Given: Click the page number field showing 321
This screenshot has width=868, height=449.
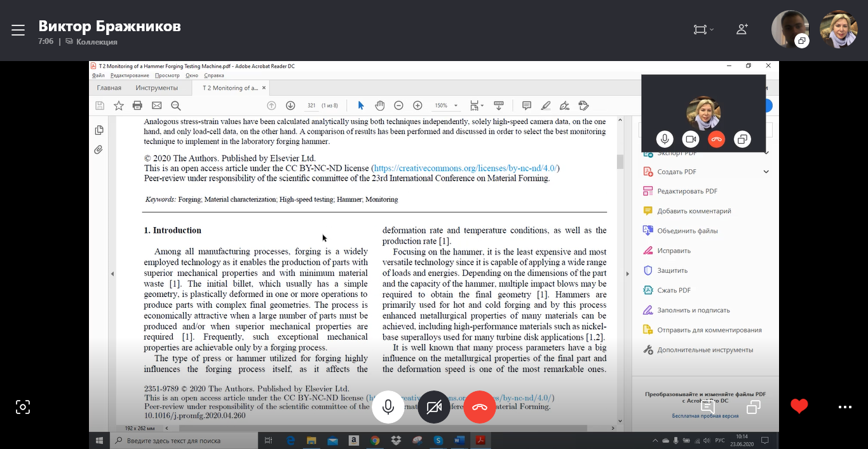Looking at the screenshot, I should (311, 106).
